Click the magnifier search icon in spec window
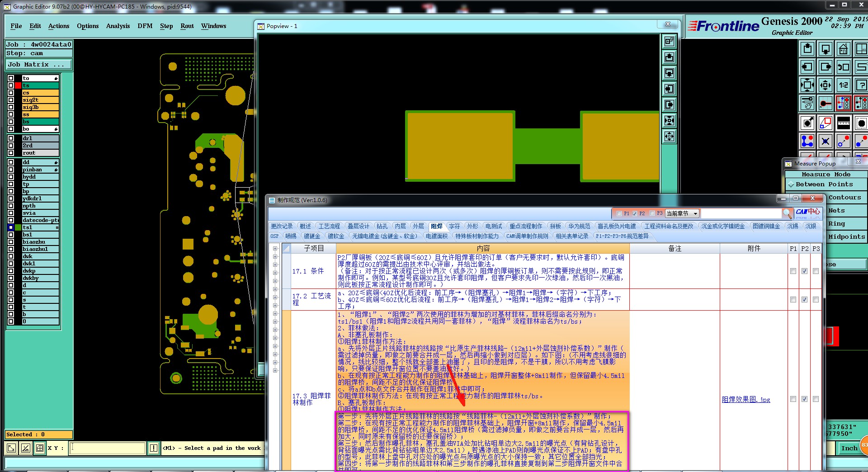 [x=788, y=213]
